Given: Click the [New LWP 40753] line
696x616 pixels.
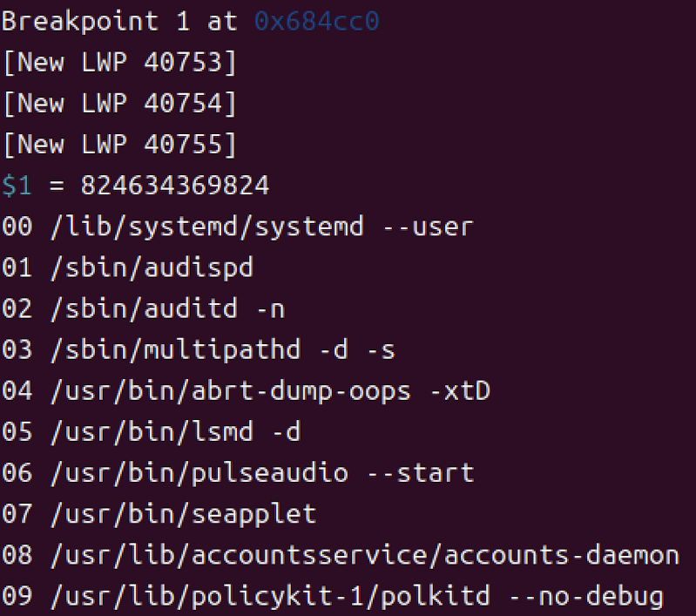Looking at the screenshot, I should tap(119, 62).
